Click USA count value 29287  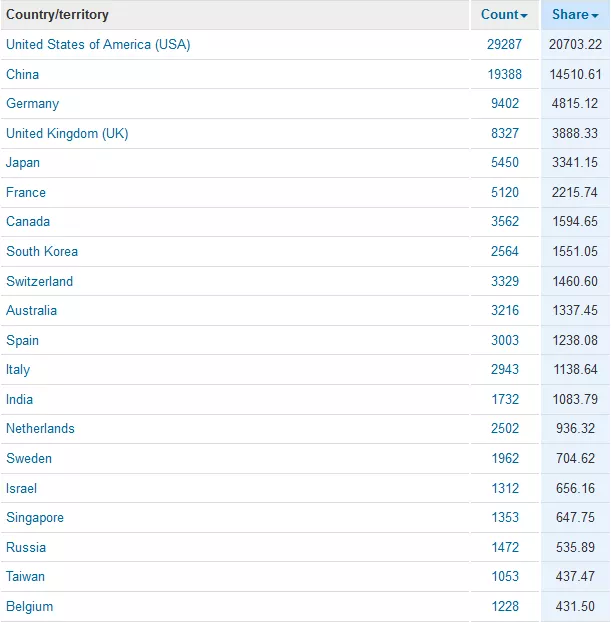click(502, 45)
